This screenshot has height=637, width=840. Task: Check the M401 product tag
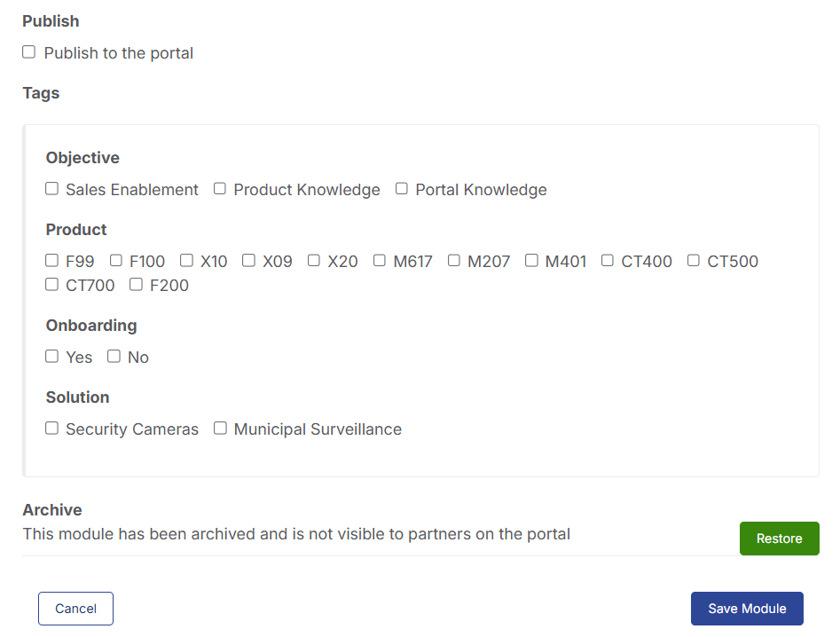click(531, 260)
